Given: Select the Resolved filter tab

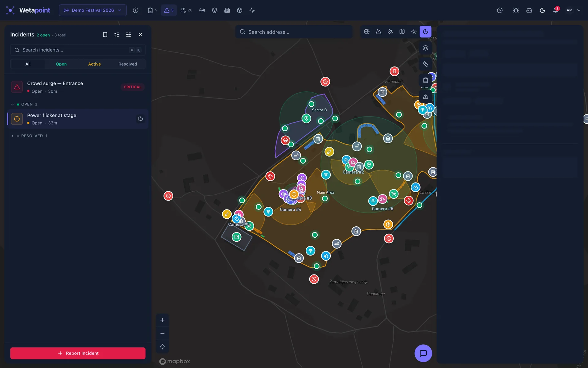Looking at the screenshot, I should click(x=128, y=64).
